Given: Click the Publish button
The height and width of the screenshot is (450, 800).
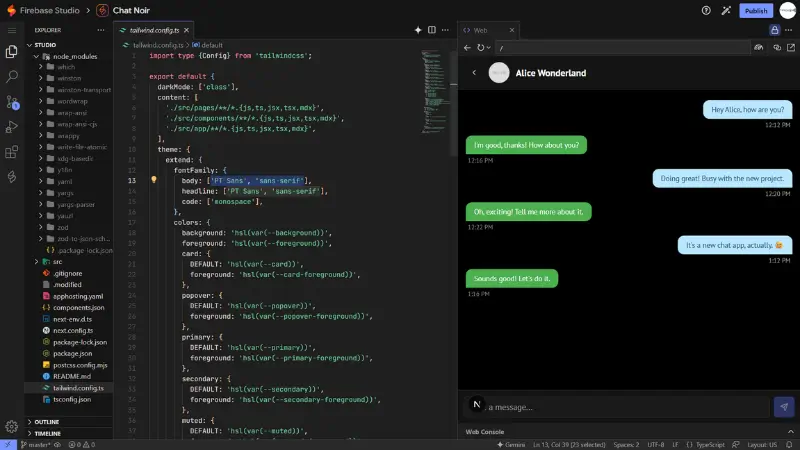Looking at the screenshot, I should (756, 11).
